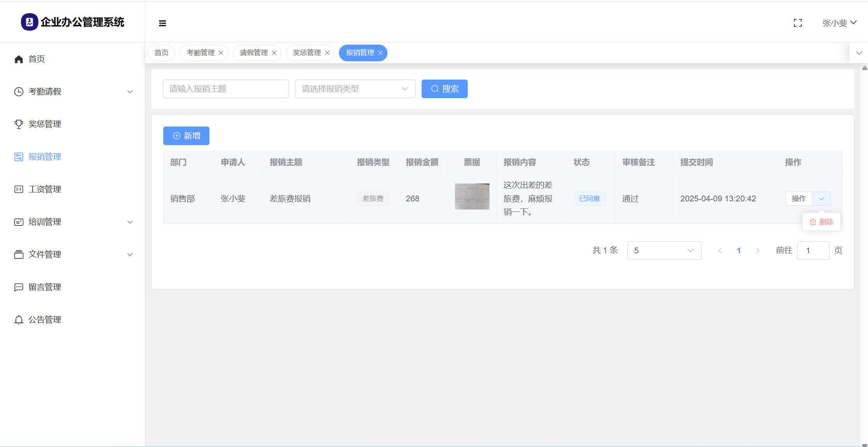Screen dimensions: 868x447
Task: Open the receipt thumbnail image
Action: pos(472,197)
